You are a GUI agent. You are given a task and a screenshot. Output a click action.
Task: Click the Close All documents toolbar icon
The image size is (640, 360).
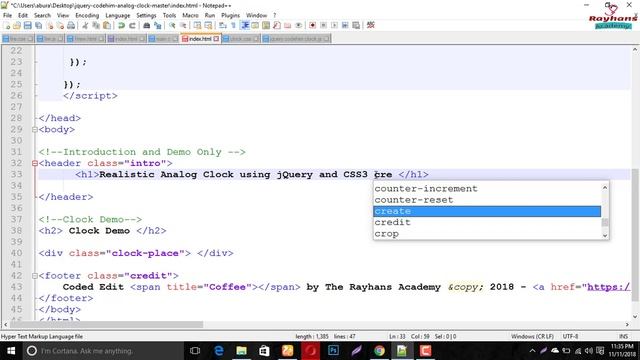[60, 25]
